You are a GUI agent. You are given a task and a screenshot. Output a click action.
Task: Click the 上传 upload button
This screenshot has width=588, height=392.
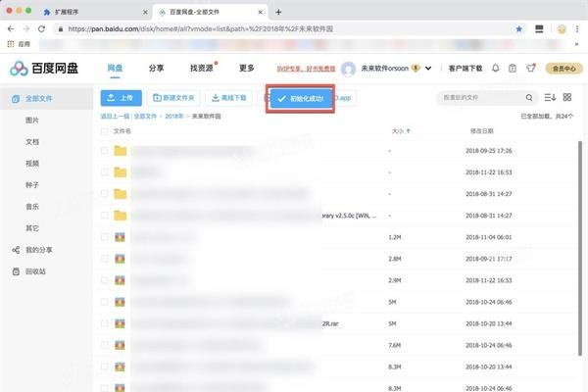pyautogui.click(x=122, y=98)
